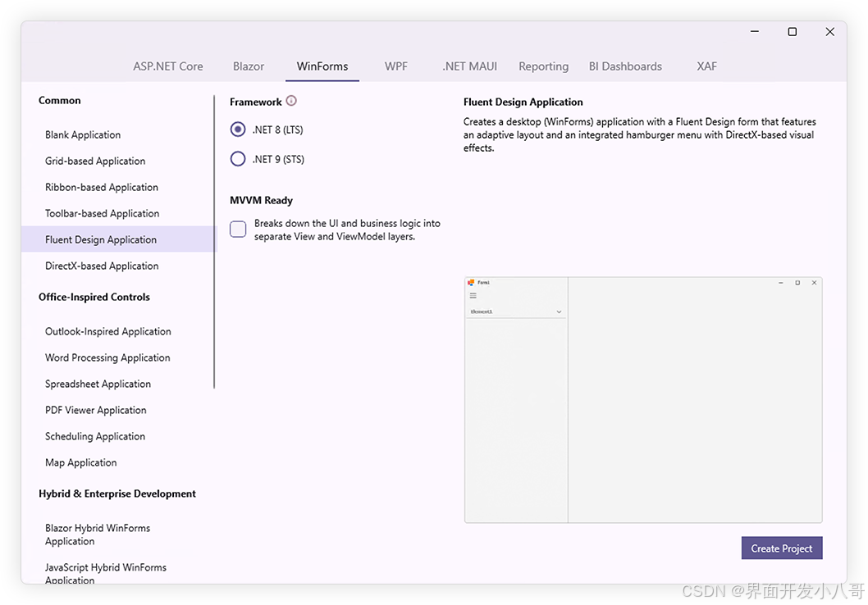Choose Word Processing Application template
This screenshot has height=605, width=868.
click(x=119, y=357)
